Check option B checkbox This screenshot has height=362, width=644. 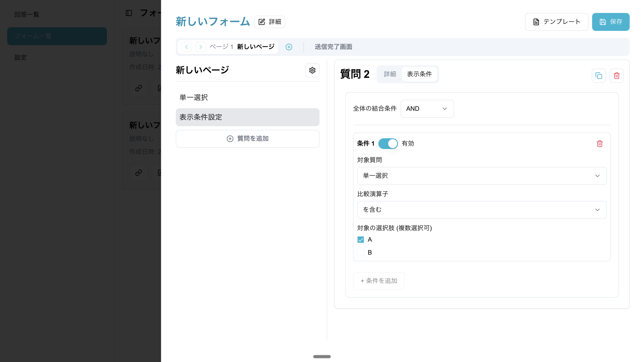[360, 253]
